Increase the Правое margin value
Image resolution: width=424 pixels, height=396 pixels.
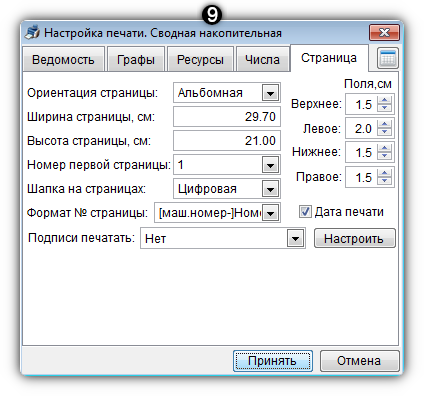(x=385, y=173)
